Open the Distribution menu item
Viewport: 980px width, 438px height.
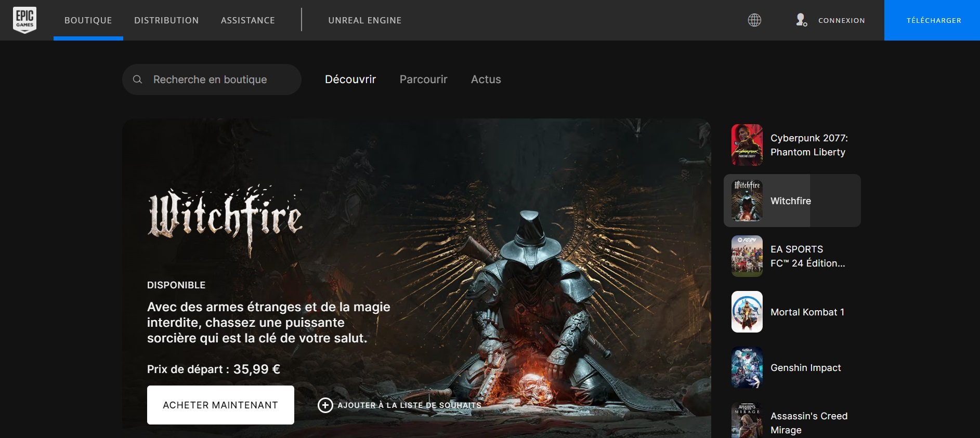coord(166,20)
